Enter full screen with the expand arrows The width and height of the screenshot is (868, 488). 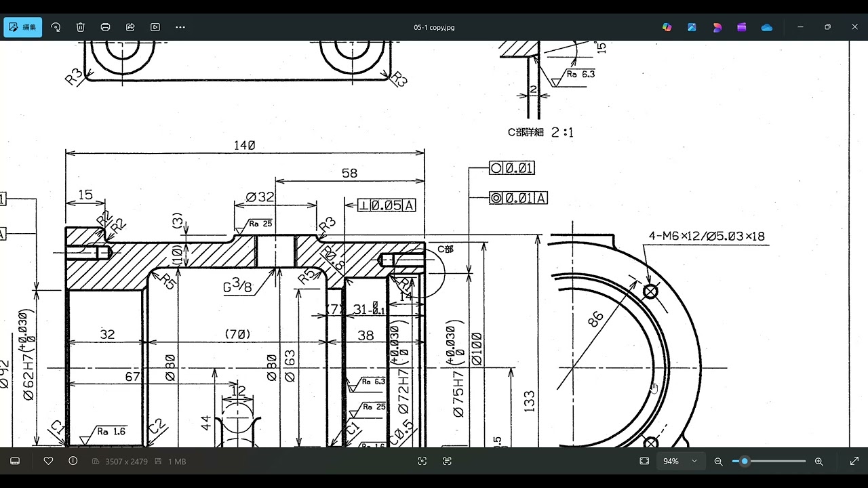pyautogui.click(x=854, y=461)
